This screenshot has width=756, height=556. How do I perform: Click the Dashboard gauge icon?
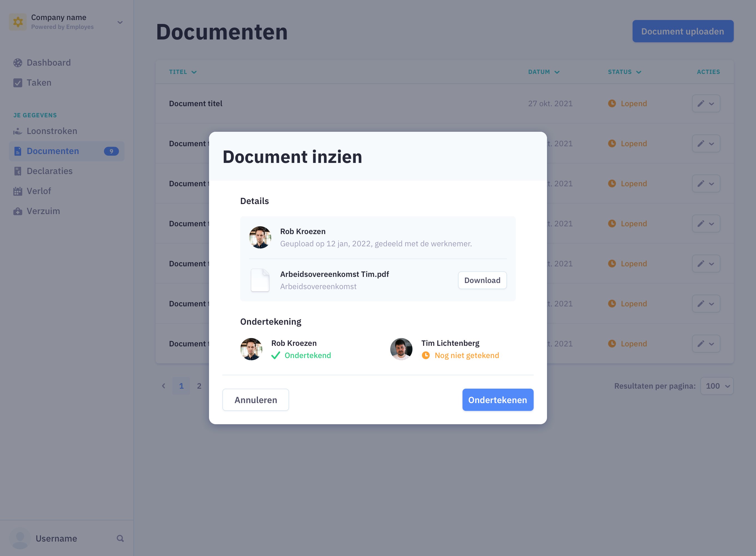(18, 63)
